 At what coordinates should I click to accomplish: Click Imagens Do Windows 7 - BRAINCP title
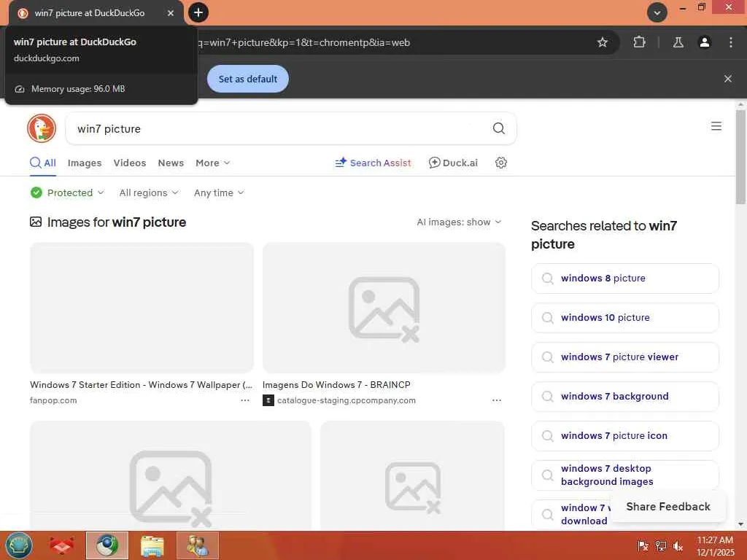pos(336,385)
